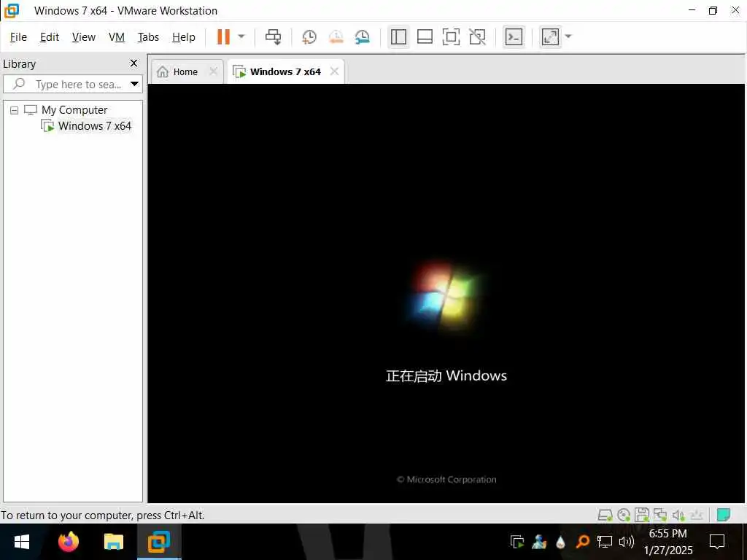Open the Tabs menu
The width and height of the screenshot is (747, 560).
148,36
